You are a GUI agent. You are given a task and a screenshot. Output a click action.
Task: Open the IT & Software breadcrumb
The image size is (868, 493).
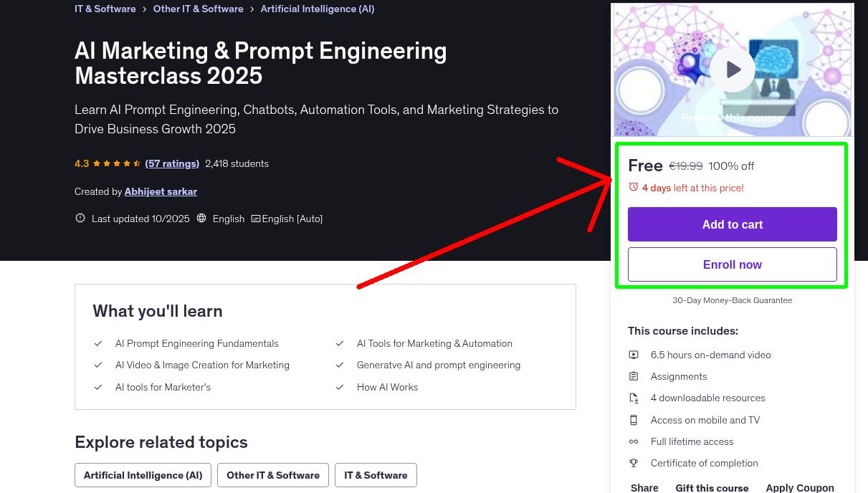105,9
